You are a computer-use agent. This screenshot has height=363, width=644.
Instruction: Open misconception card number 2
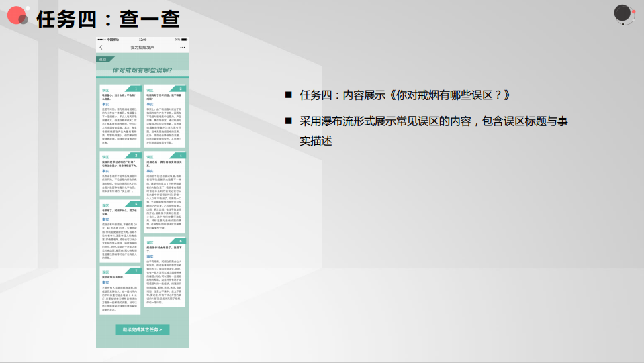[165, 116]
